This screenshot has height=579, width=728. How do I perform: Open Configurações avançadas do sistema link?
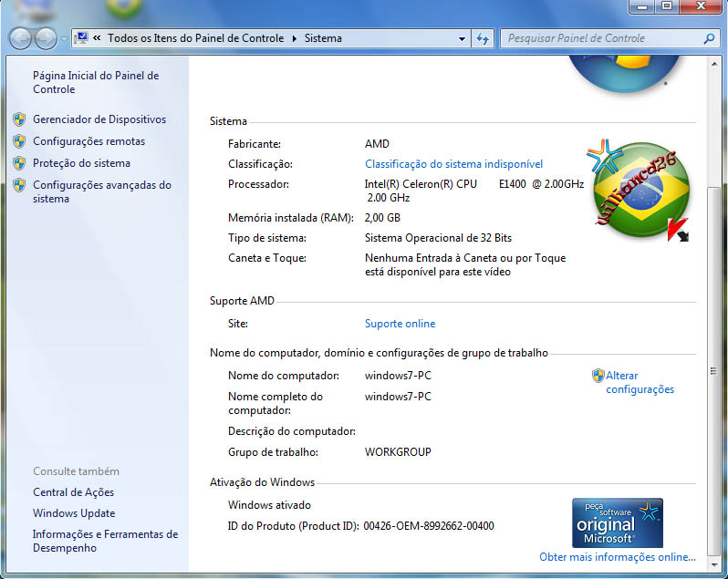pyautogui.click(x=101, y=191)
